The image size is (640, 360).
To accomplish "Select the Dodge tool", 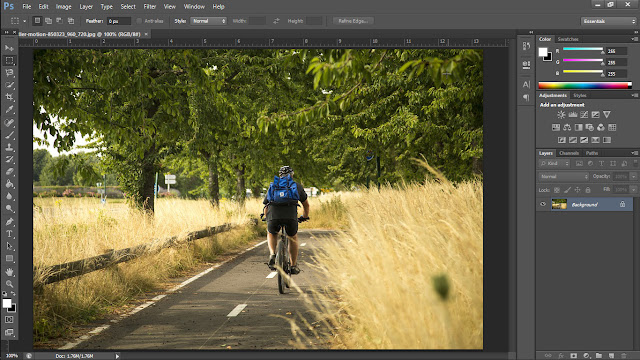I will tap(9, 209).
